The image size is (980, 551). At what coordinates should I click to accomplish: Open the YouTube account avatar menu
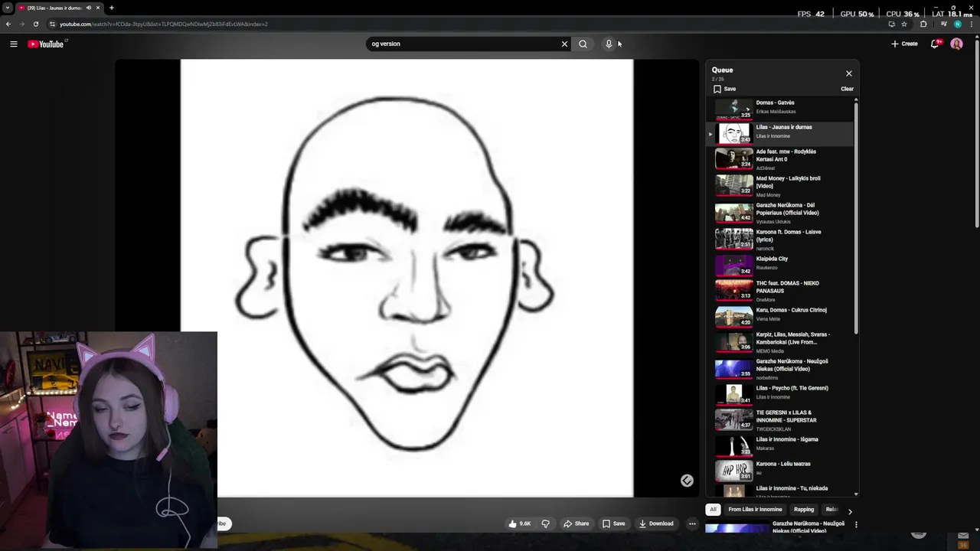956,44
